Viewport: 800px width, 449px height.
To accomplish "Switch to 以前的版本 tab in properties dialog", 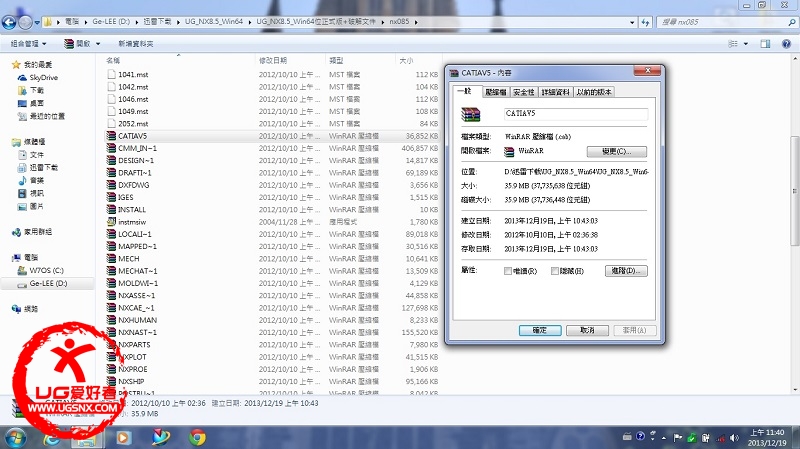I will [593, 92].
